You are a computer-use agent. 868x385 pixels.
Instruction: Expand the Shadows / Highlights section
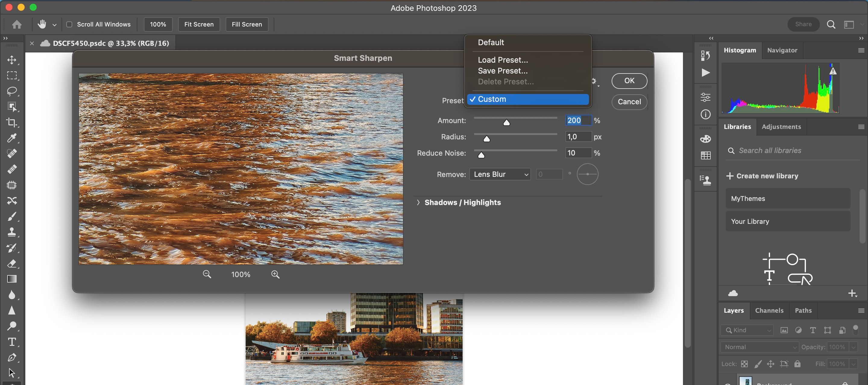(418, 202)
